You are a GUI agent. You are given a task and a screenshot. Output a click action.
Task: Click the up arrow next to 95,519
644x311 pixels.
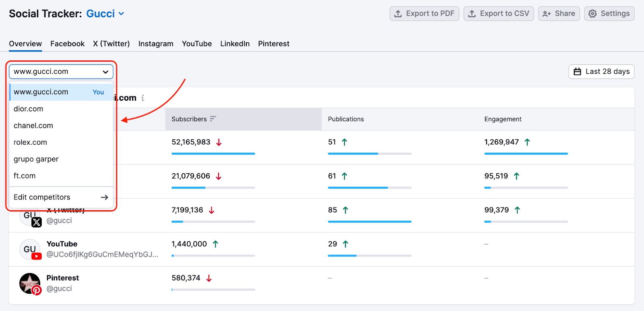tap(517, 176)
